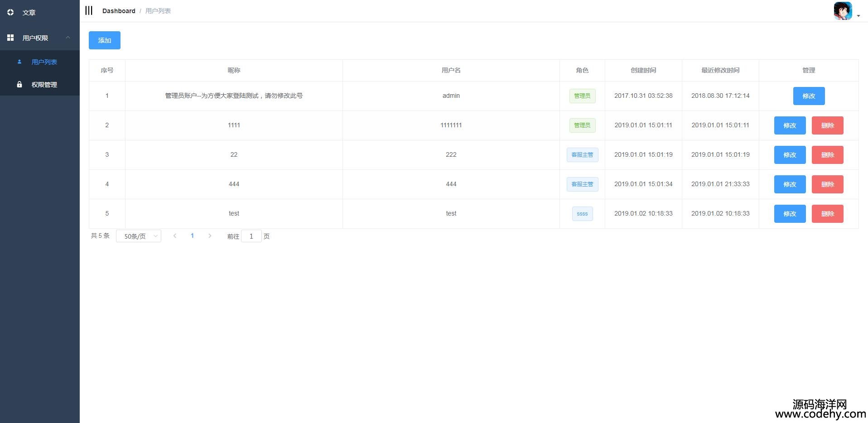Click the 管理员 role tag of user 1111111

coord(582,125)
